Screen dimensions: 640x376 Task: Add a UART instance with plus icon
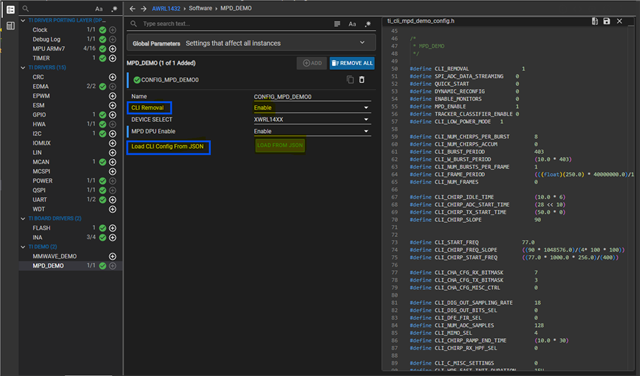click(x=113, y=200)
